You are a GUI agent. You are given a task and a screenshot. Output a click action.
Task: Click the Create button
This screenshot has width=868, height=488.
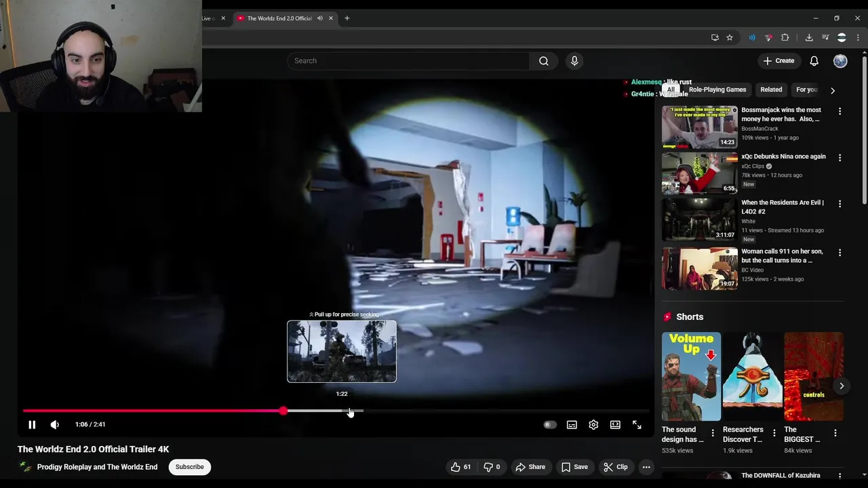(778, 61)
